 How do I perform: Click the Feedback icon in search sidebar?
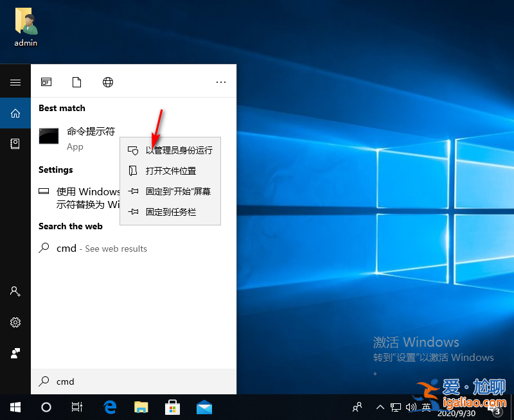(16, 353)
